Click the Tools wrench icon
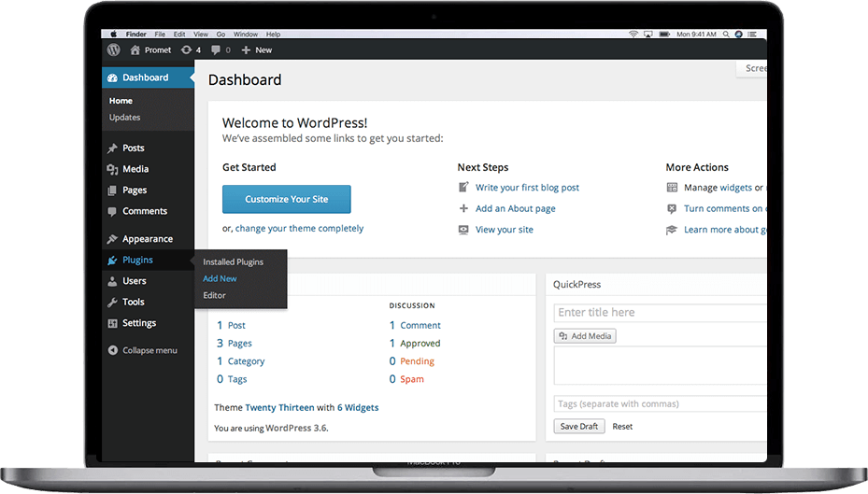Image resolution: width=868 pixels, height=494 pixels. pos(112,302)
